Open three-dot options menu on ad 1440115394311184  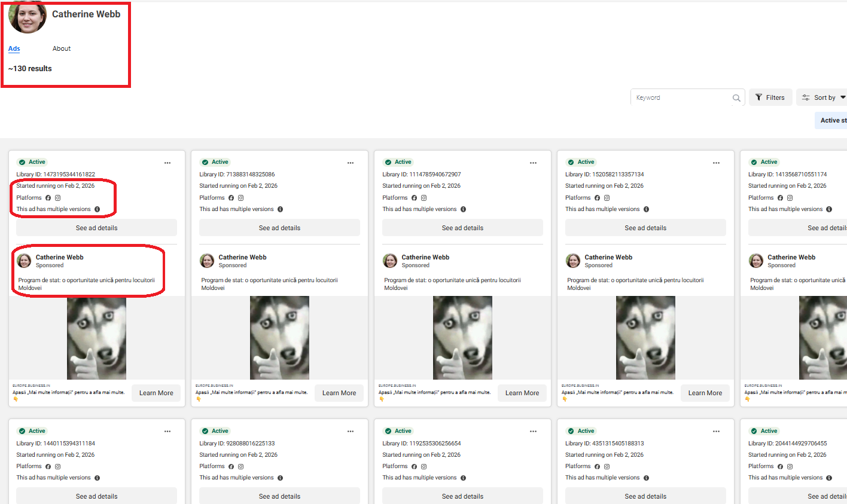click(x=167, y=431)
